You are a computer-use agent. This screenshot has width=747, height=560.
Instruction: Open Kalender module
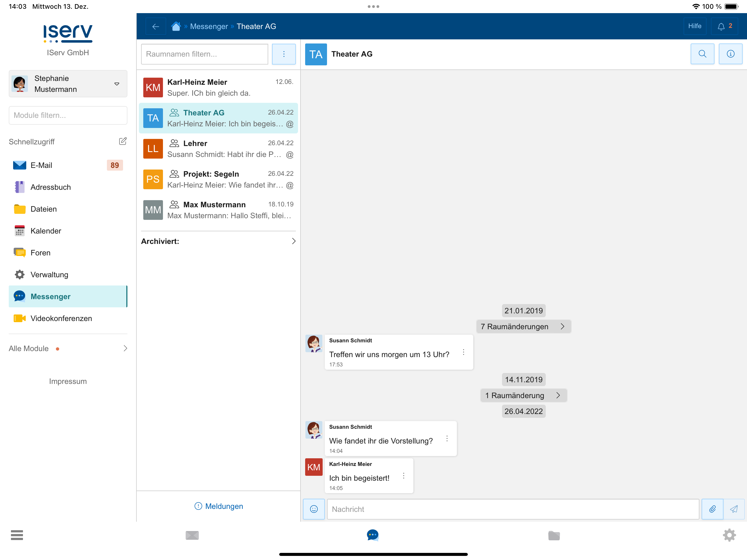pyautogui.click(x=68, y=231)
